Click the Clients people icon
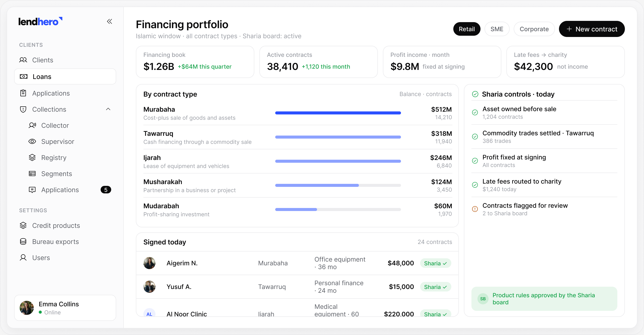Screen dimensions: 644x335 coord(23,60)
